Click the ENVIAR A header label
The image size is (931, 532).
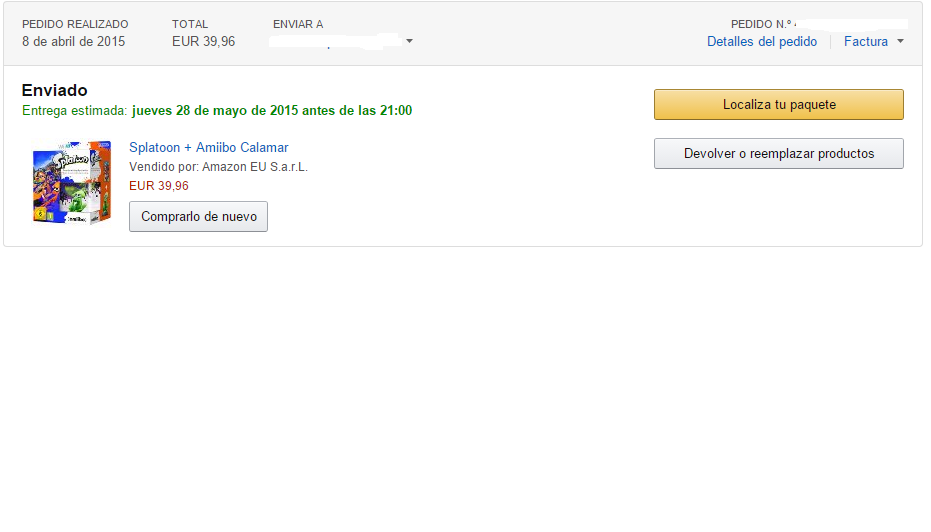point(297,24)
